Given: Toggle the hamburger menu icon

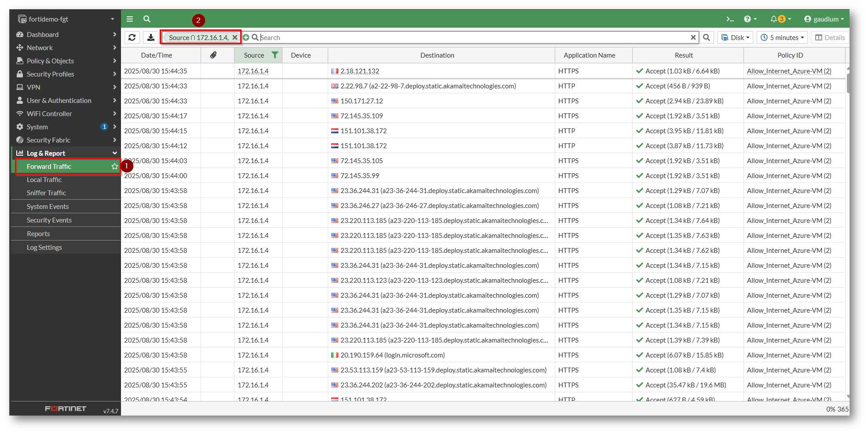Looking at the screenshot, I should 130,19.
